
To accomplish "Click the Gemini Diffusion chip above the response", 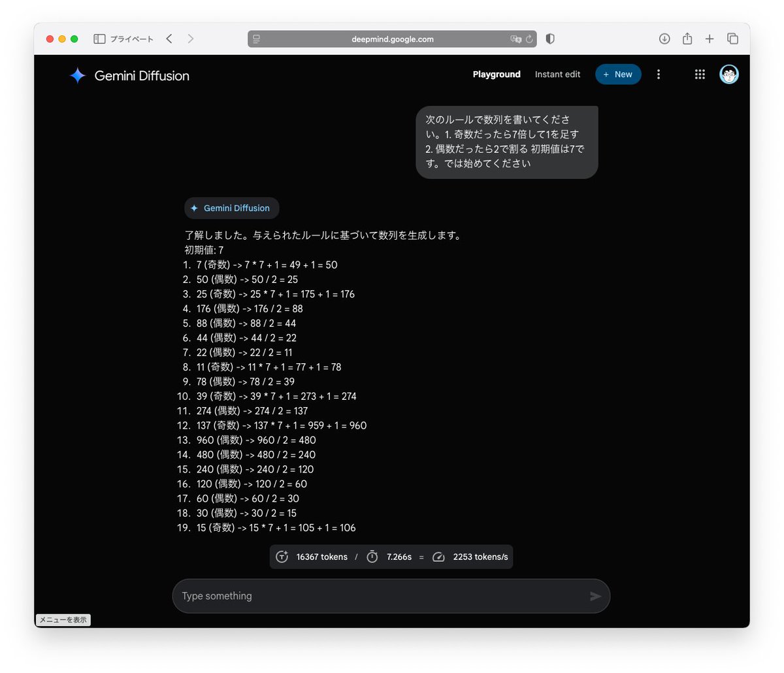I will pyautogui.click(x=231, y=208).
